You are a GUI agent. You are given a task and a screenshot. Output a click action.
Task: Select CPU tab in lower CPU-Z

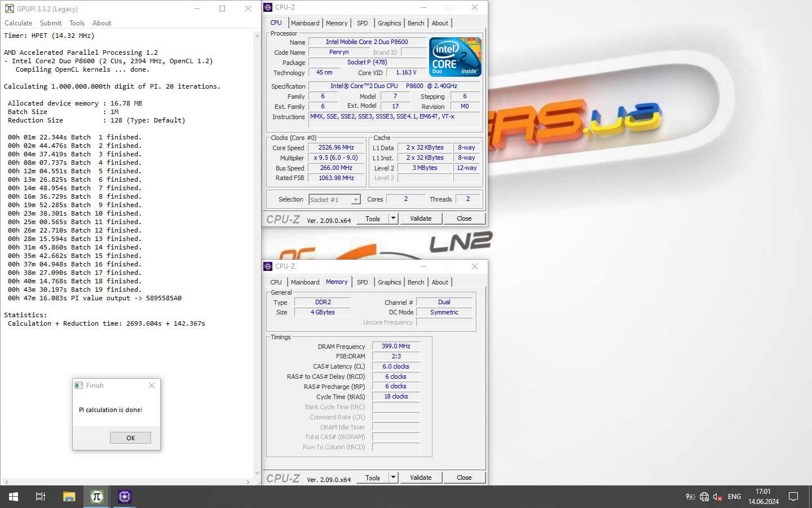(276, 282)
